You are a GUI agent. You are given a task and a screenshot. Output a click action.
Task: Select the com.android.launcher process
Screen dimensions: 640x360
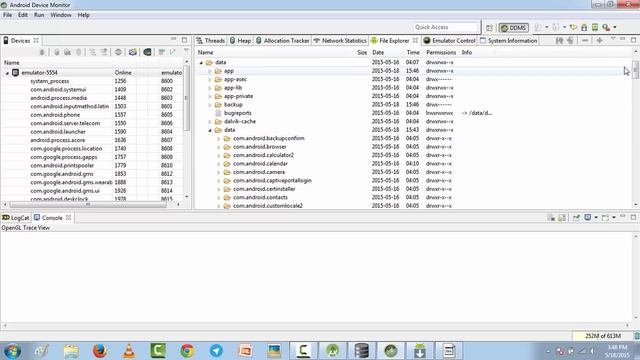pyautogui.click(x=58, y=132)
